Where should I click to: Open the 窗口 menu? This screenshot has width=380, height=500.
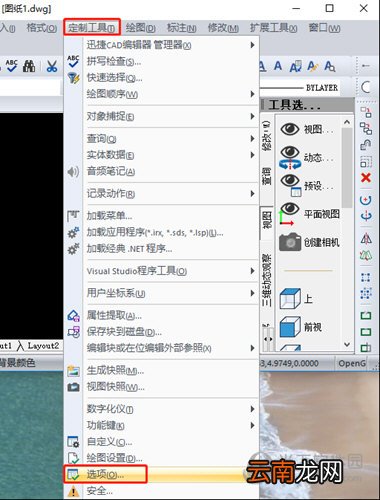point(324,28)
